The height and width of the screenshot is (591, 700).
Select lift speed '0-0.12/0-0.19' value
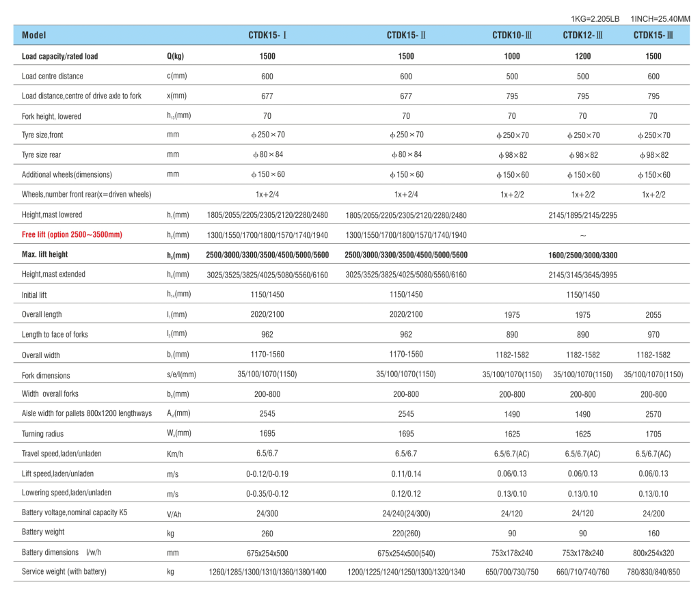pyautogui.click(x=267, y=473)
